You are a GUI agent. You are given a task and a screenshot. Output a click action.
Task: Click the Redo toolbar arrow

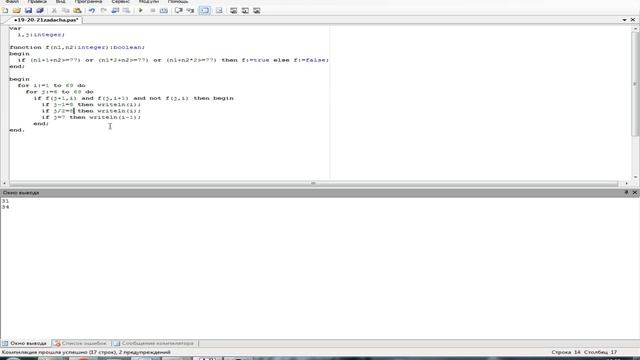point(103,11)
